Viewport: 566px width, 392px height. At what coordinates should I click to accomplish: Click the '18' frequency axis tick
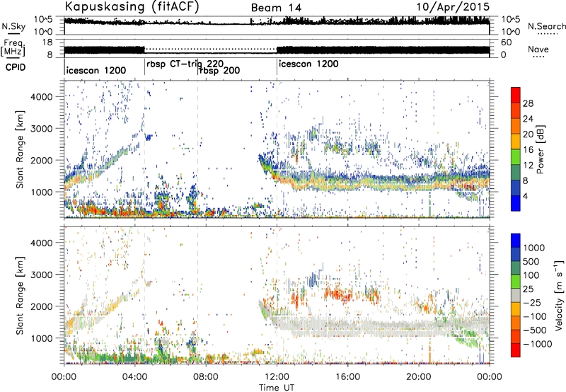tap(47, 42)
